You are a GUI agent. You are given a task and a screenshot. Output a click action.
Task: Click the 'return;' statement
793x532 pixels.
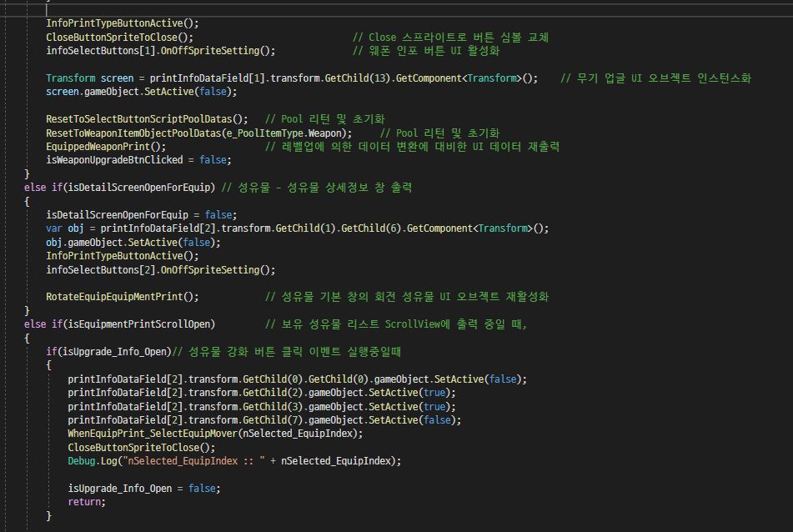87,502
